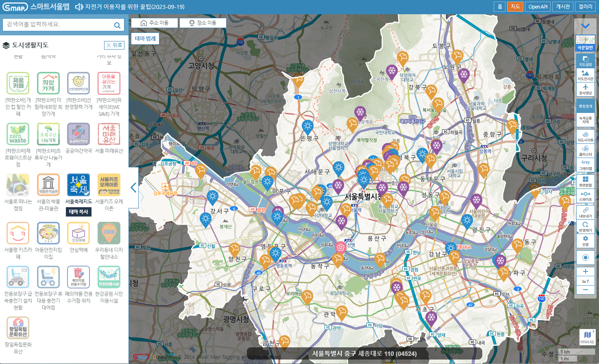Toggle the Gray 그레이맵 mode
The image size is (599, 364).
[585, 165]
